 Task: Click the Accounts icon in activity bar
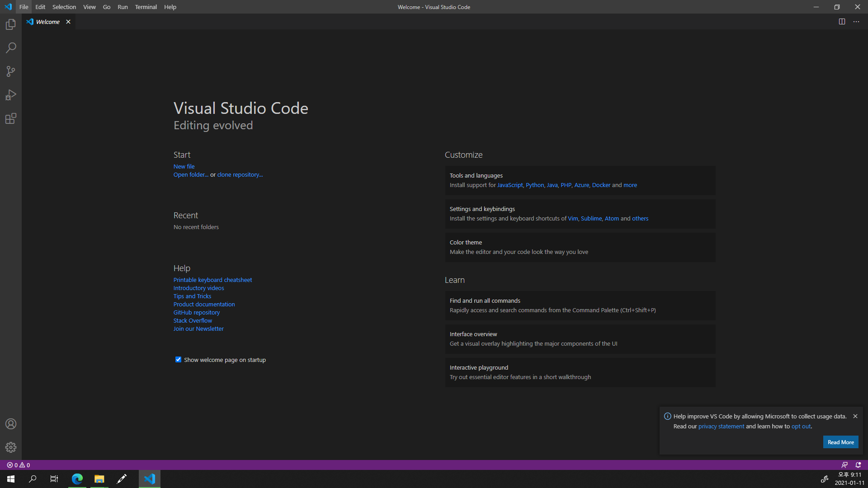coord(11,424)
